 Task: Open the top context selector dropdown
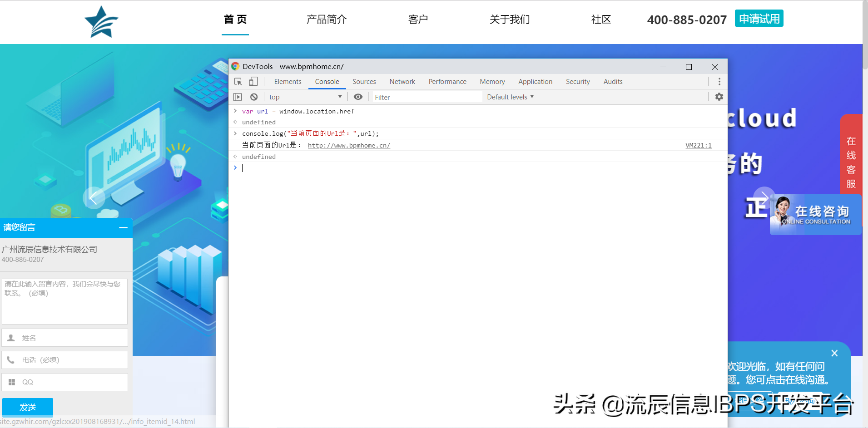305,97
